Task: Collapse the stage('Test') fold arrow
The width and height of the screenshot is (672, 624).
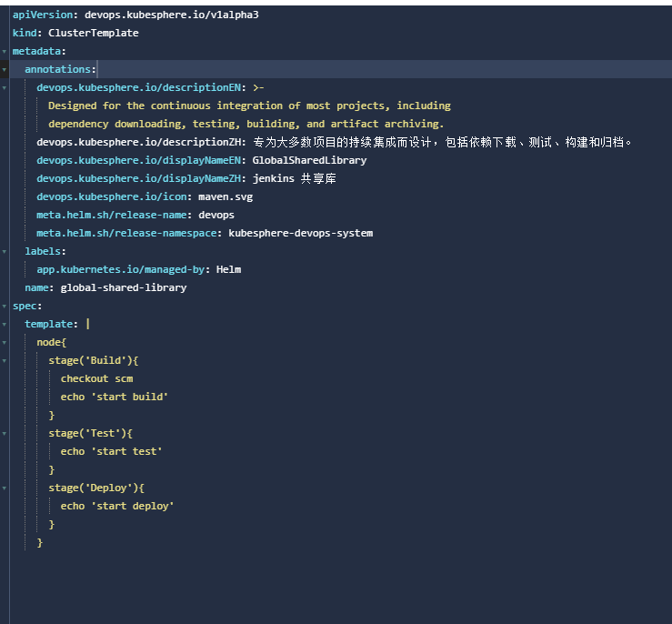Action: 5,434
